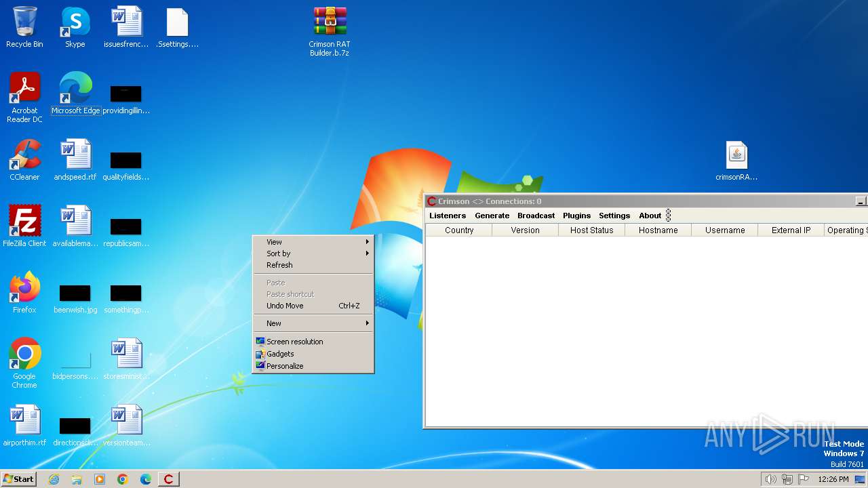Open Chrome from the taskbar

point(123,479)
